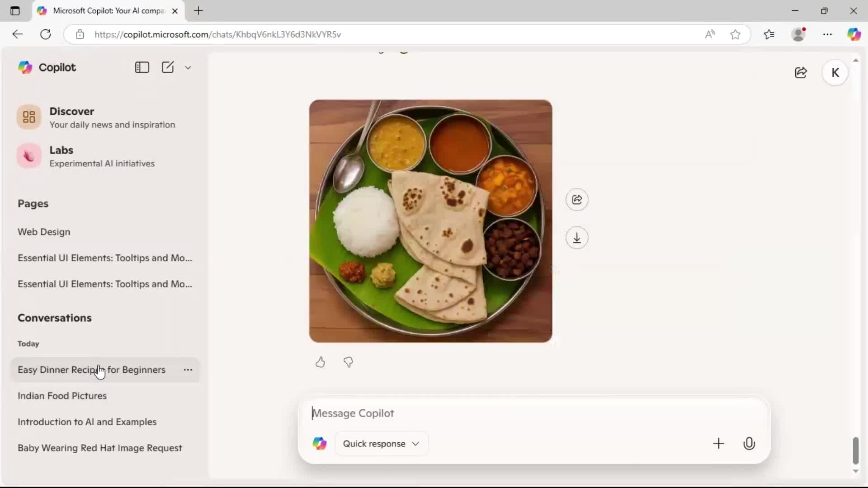This screenshot has height=488, width=868.
Task: Select the Microsoft Copilot browser tab
Action: (108, 11)
